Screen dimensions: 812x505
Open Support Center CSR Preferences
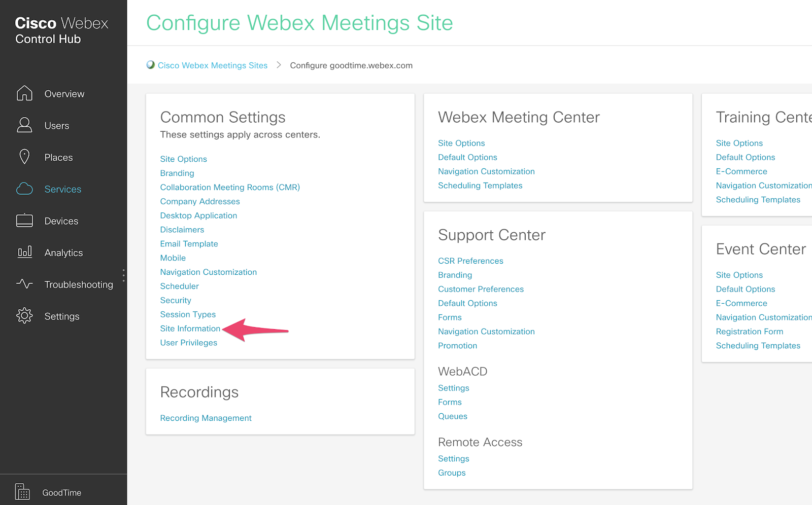[470, 261]
